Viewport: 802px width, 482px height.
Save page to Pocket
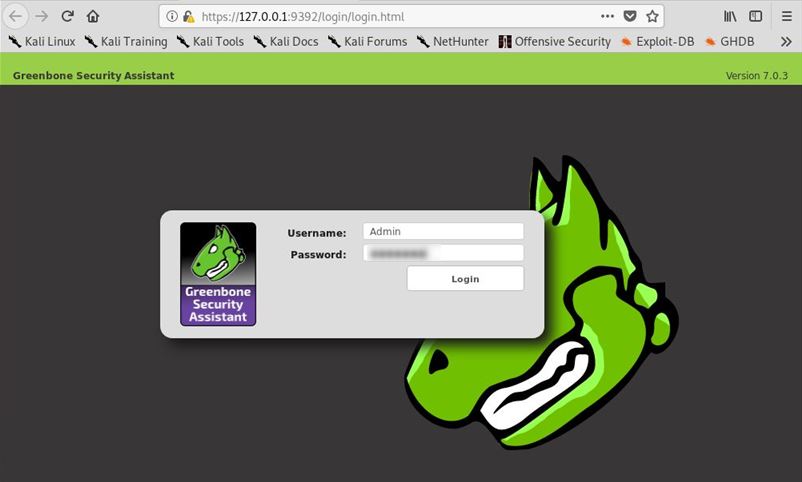[x=630, y=16]
